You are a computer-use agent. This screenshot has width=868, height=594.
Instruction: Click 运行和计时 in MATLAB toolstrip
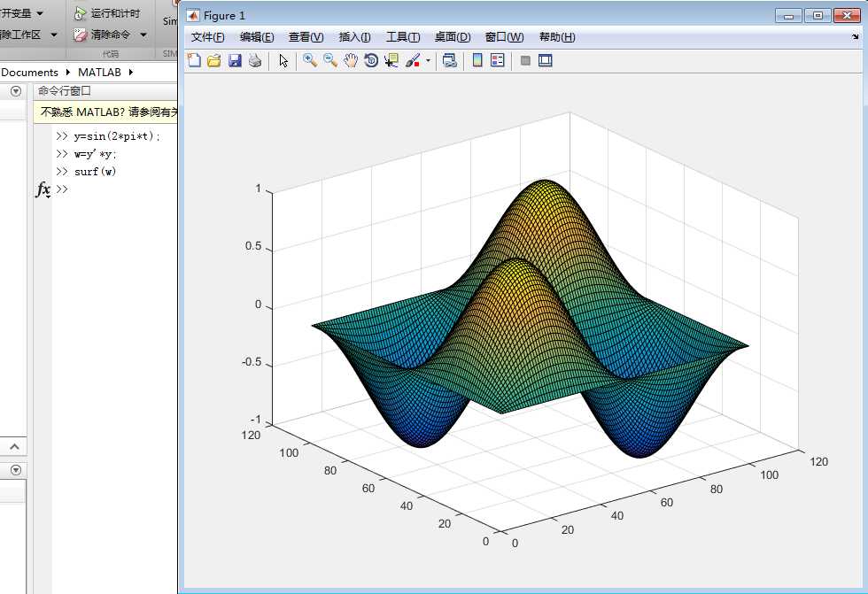(107, 13)
